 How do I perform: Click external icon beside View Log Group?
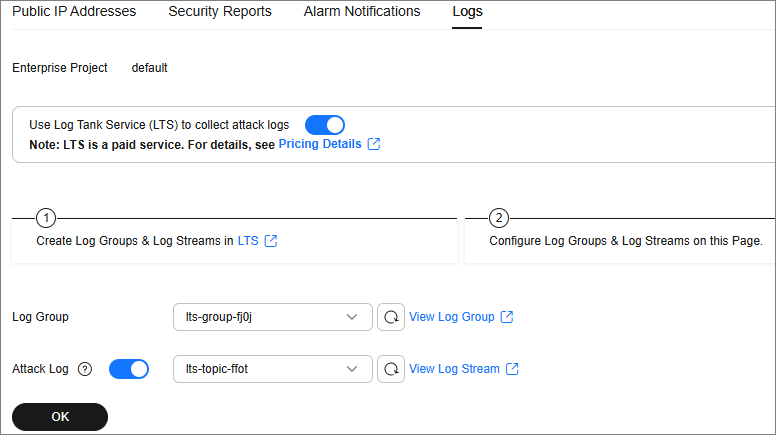[x=507, y=317]
